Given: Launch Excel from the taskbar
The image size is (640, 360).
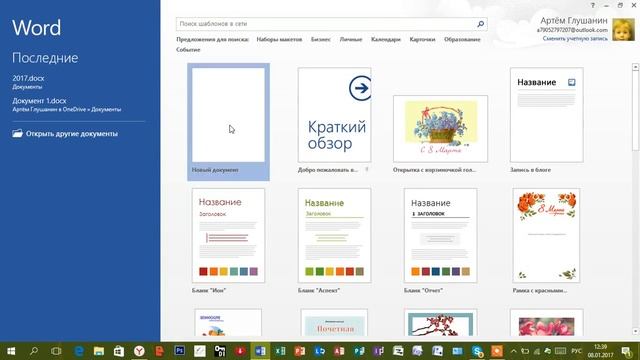Looking at the screenshot, I should pyautogui.click(x=280, y=351).
